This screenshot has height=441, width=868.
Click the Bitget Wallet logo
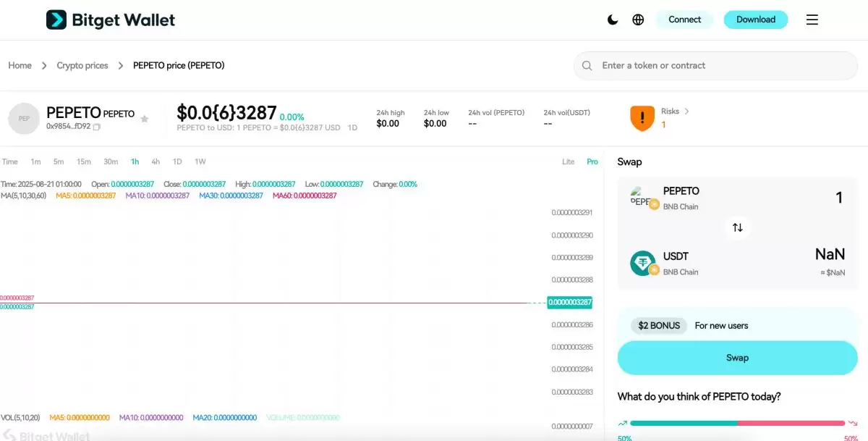tap(111, 20)
